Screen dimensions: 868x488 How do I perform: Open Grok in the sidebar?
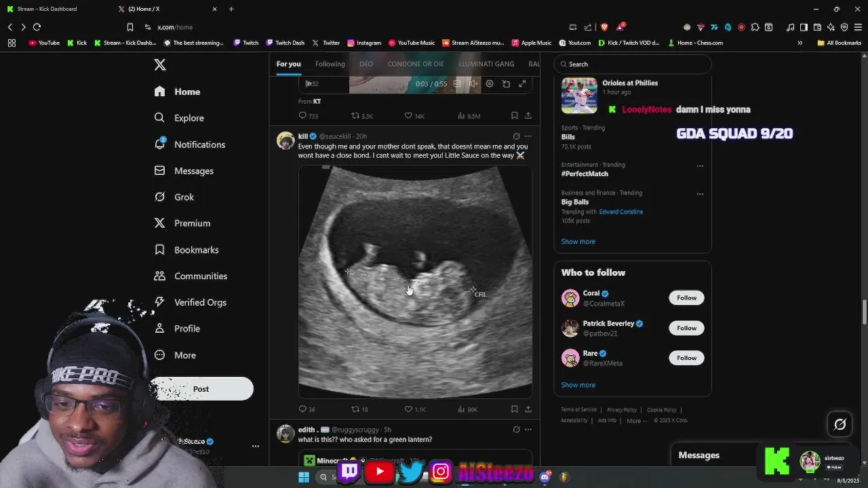[x=174, y=197]
